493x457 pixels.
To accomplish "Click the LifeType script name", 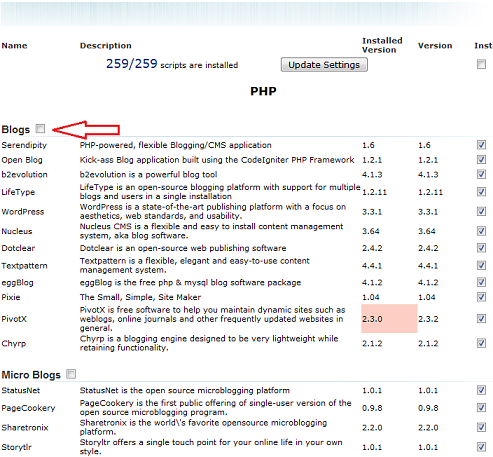I will point(18,192).
